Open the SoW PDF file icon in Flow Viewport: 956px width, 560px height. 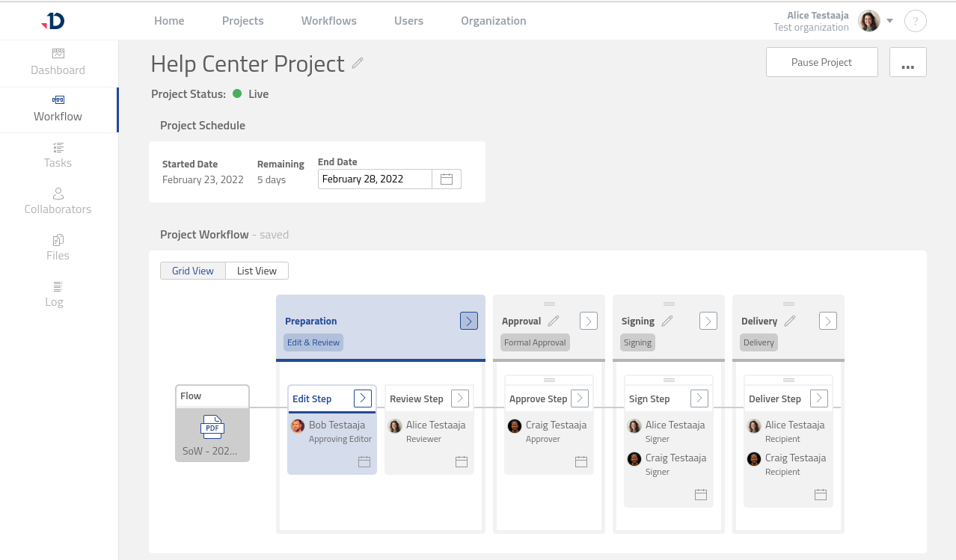tap(212, 427)
